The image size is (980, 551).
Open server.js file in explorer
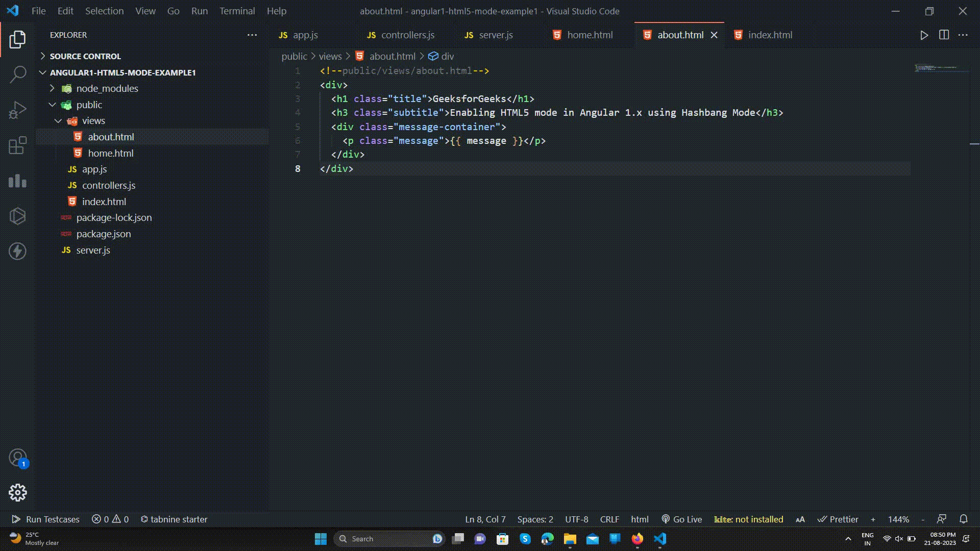click(x=93, y=250)
